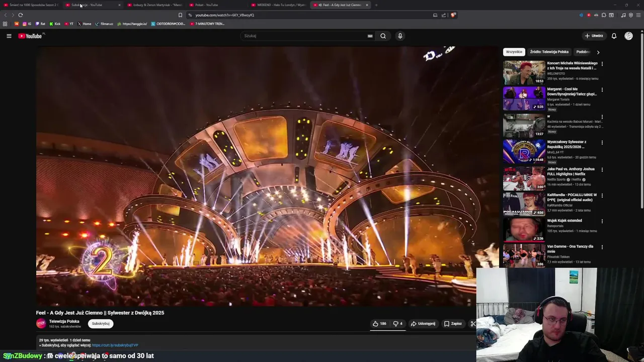The image size is (644, 362).
Task: Click the tab audio speaker indicator in toolbar
Action: click(581, 15)
